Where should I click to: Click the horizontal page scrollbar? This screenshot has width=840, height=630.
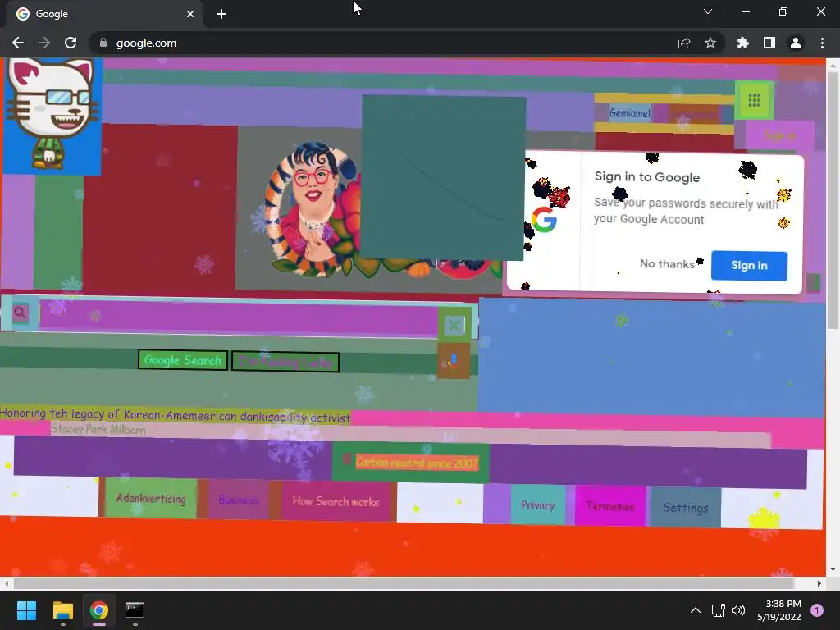coord(403,583)
